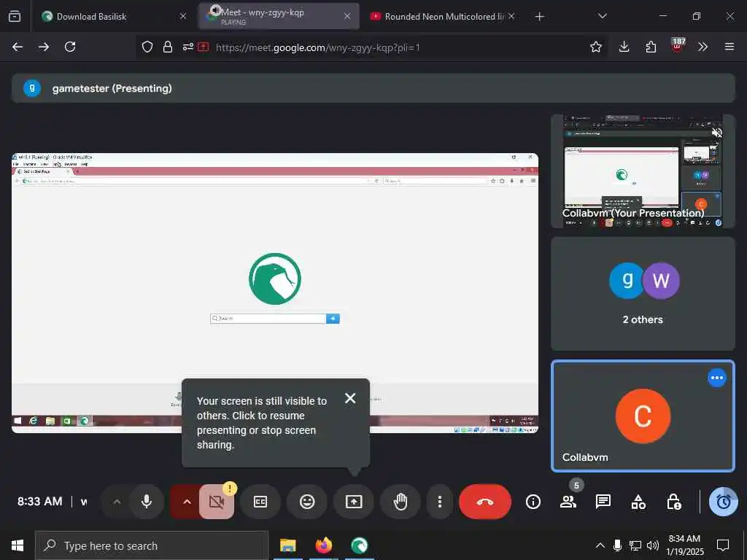
Task: Open video settings chevron beside camera
Action: click(187, 502)
